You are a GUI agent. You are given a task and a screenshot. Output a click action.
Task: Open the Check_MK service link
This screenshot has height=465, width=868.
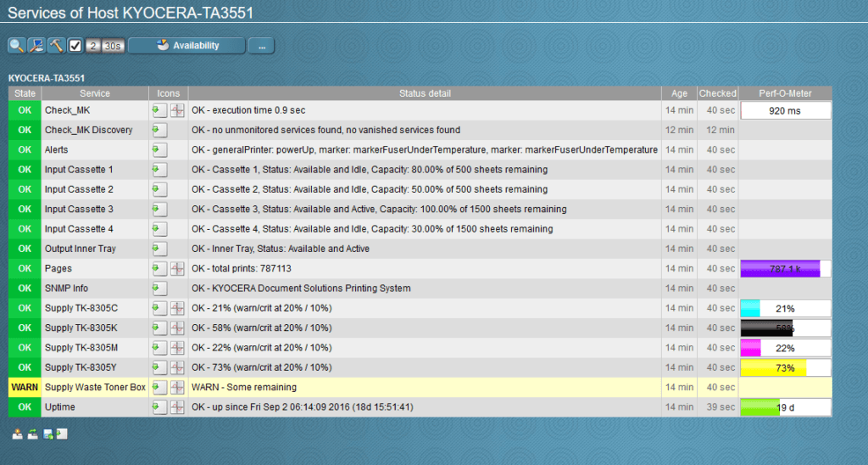click(68, 110)
